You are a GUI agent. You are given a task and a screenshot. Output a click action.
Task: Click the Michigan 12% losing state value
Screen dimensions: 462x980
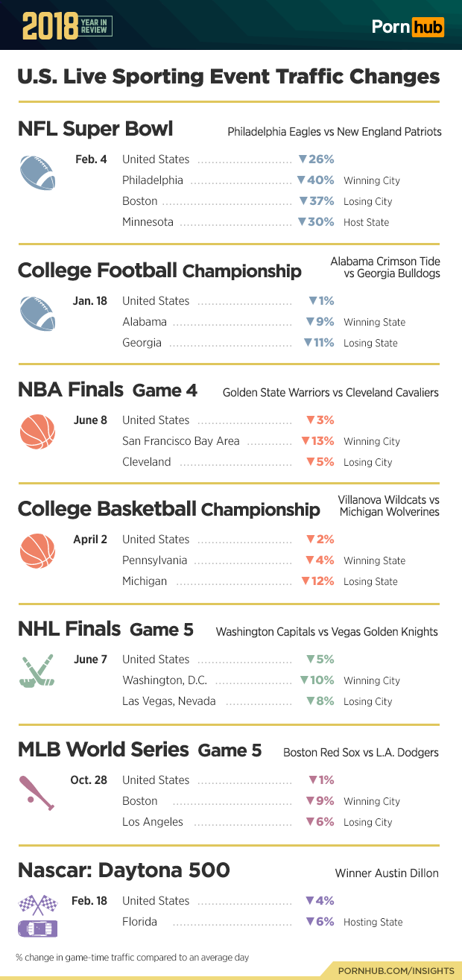click(x=317, y=581)
